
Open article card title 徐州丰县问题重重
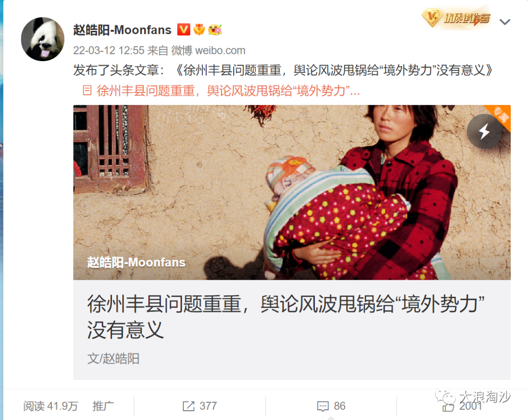[x=286, y=317]
